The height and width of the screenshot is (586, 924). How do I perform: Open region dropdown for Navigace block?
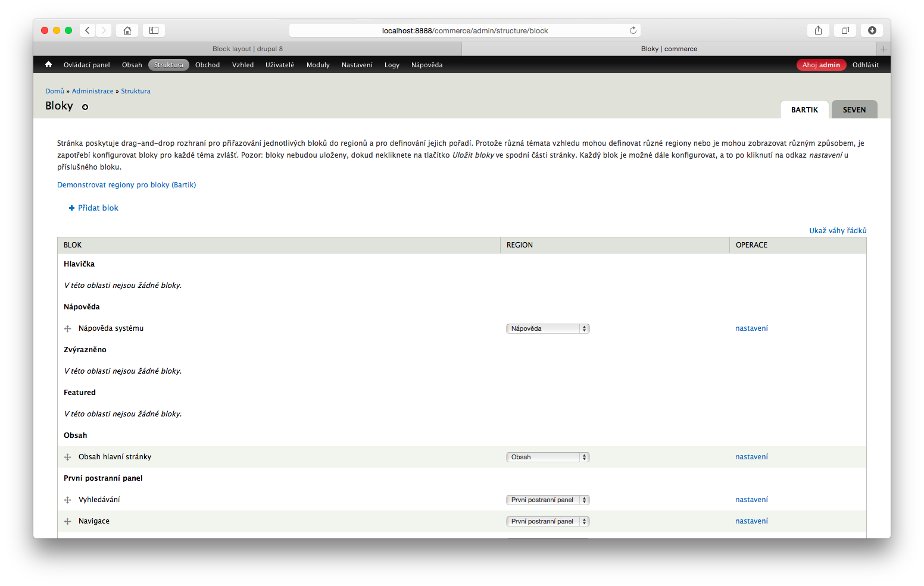click(548, 521)
